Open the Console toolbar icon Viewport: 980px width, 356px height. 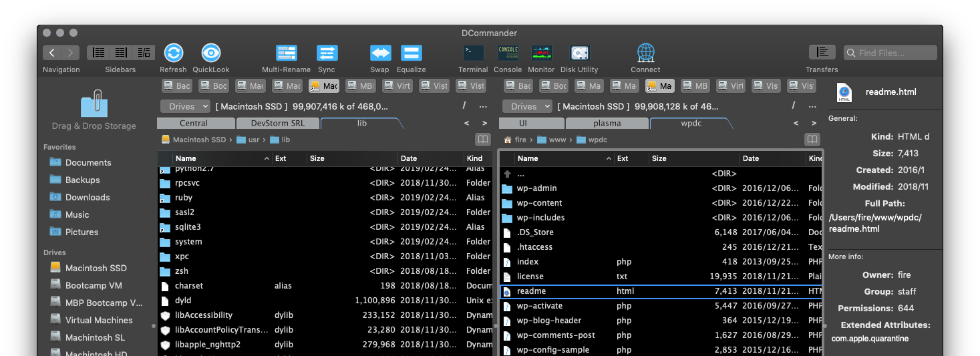tap(508, 53)
